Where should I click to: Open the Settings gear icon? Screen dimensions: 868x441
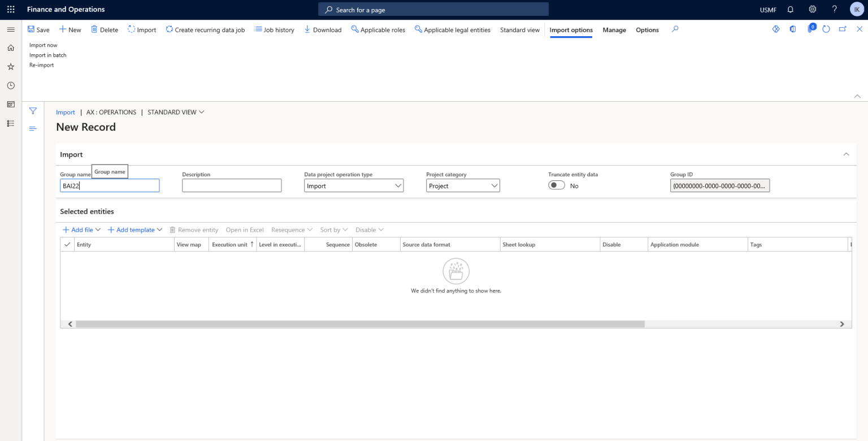(812, 8)
